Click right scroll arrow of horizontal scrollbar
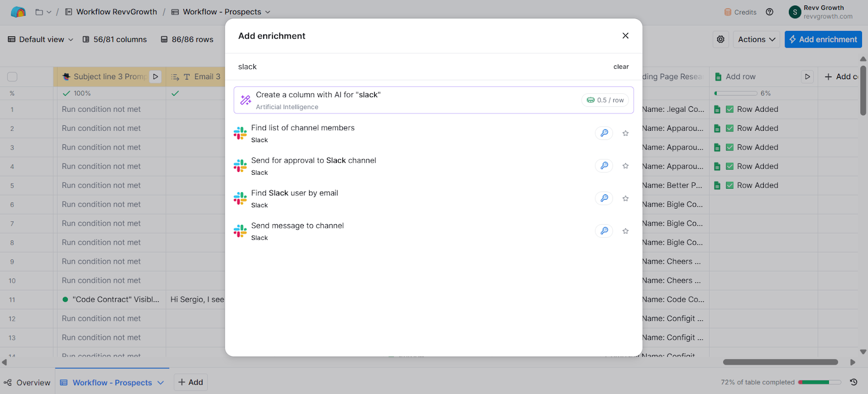868x394 pixels. [853, 362]
